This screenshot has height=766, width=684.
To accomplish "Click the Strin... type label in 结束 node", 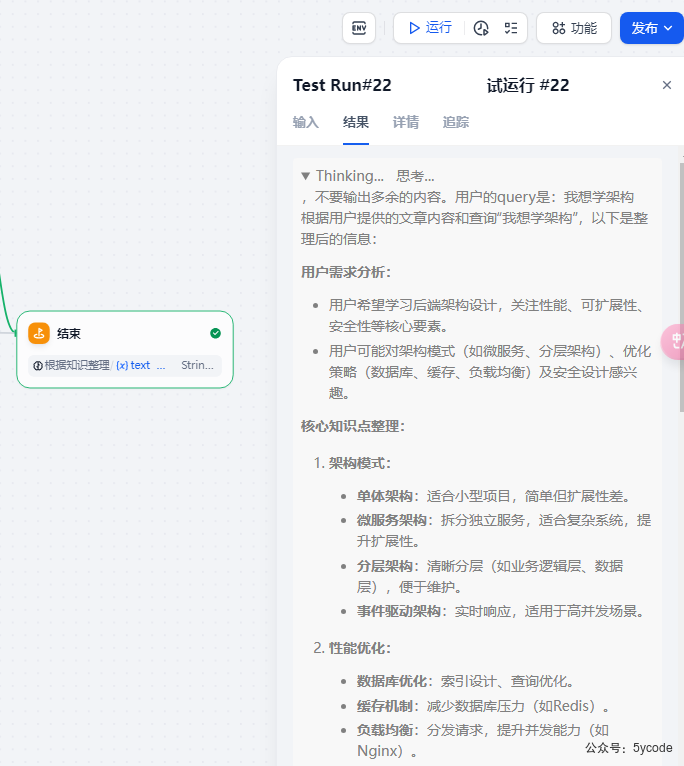I will tap(197, 365).
